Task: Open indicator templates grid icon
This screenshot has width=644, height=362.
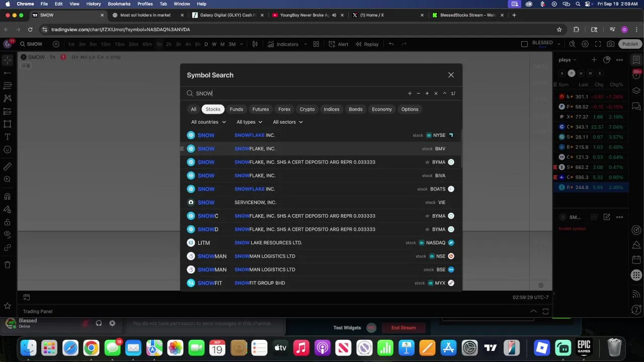Action: pyautogui.click(x=316, y=44)
